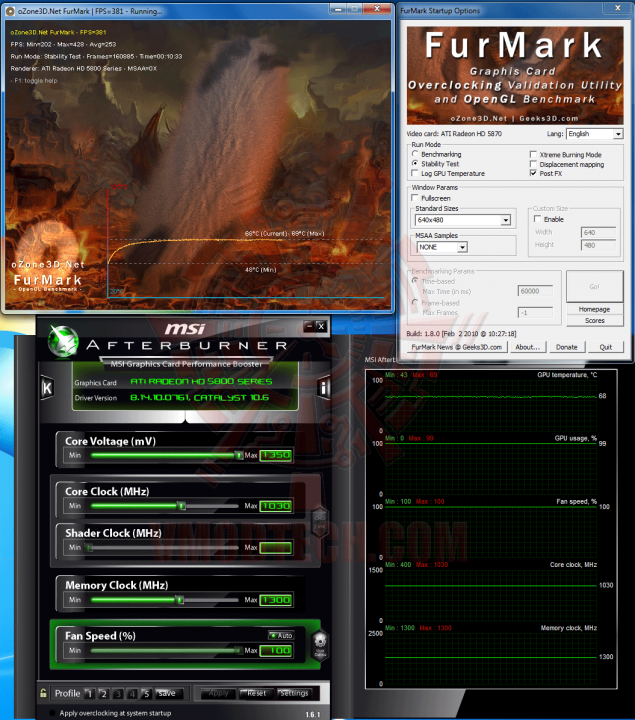635x720 pixels.
Task: Click the Custom Size Height field
Action: [x=598, y=245]
